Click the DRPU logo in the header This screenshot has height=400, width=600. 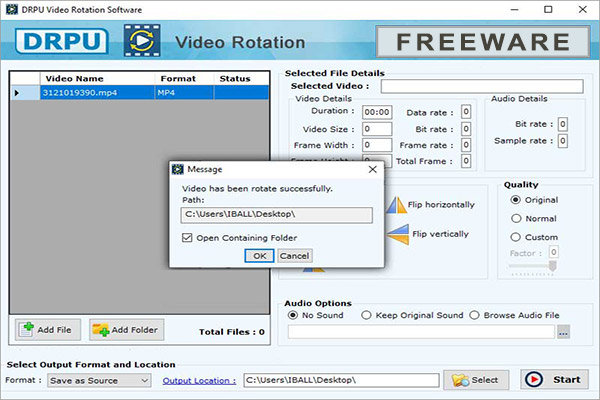pos(62,41)
